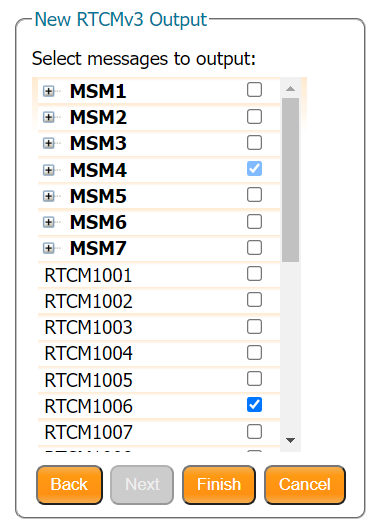This screenshot has height=528, width=376.
Task: Cancel the new RTCMv3 output
Action: click(305, 485)
